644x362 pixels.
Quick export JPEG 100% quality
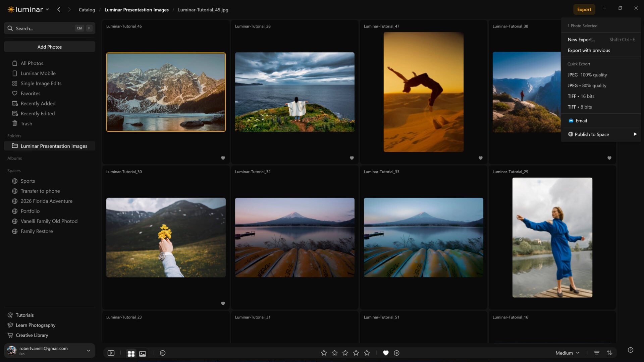click(x=601, y=75)
